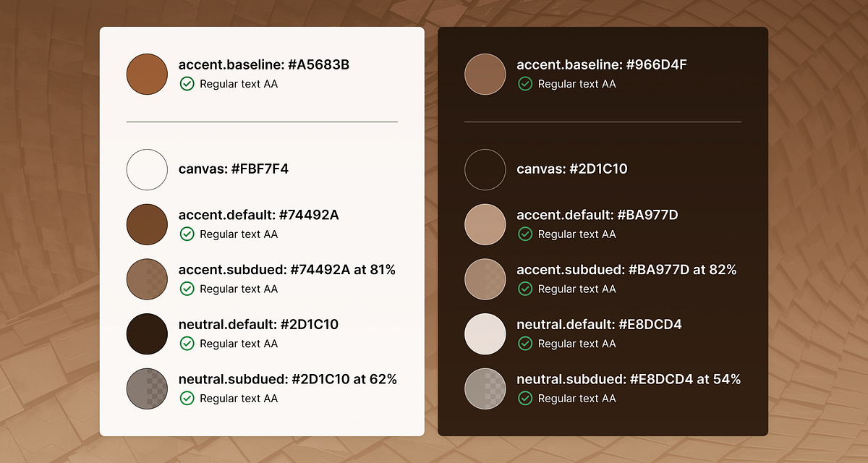Click check icon below accent.subdued #BA977D at 82%
This screenshot has height=463, width=868.
(525, 289)
